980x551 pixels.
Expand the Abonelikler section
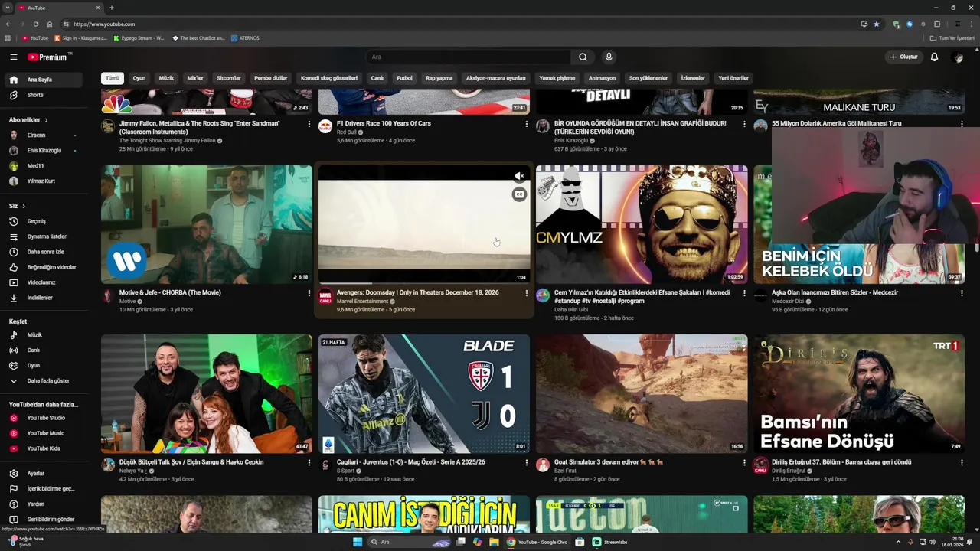[28, 120]
